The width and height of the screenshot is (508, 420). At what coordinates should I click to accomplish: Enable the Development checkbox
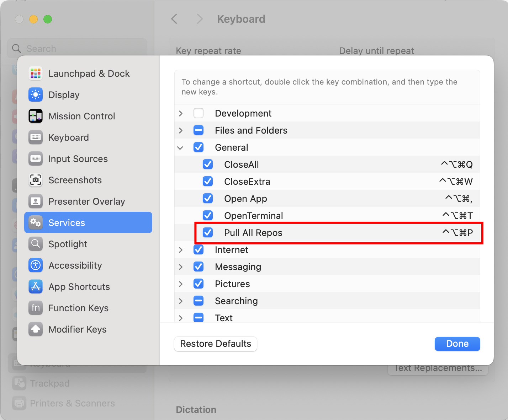click(x=199, y=113)
